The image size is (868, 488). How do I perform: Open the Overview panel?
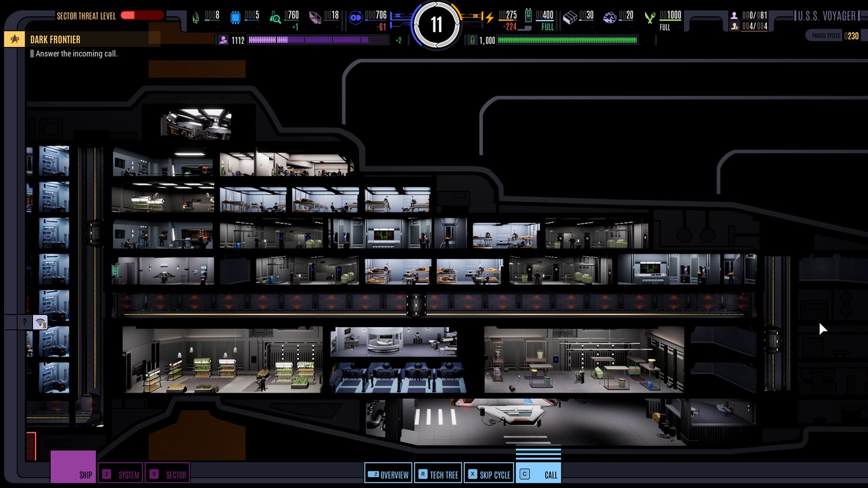tap(388, 474)
